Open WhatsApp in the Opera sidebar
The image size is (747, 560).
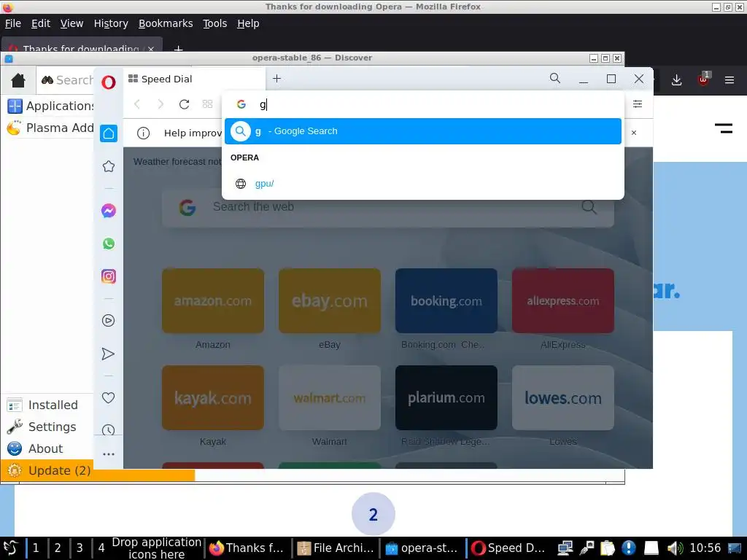[x=109, y=244]
